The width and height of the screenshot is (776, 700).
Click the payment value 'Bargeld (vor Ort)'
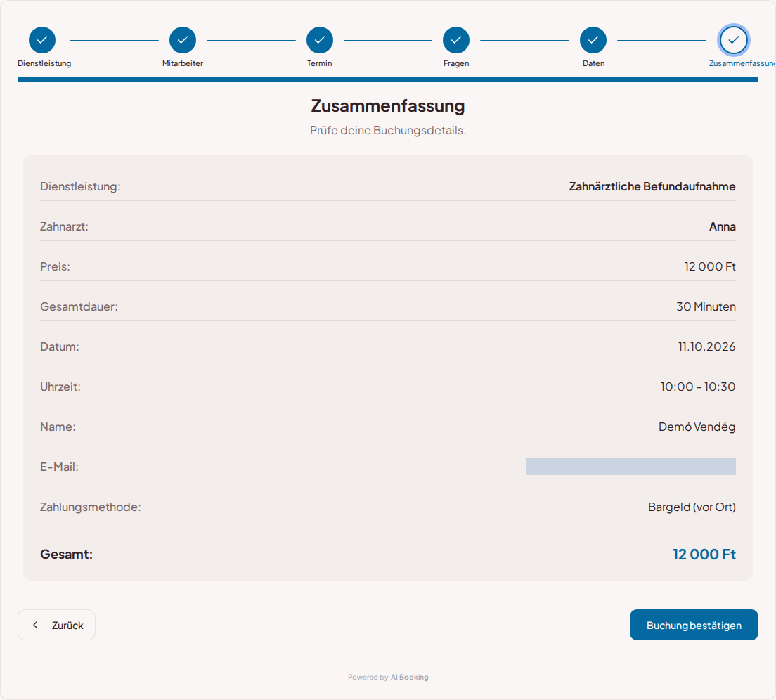(x=692, y=507)
